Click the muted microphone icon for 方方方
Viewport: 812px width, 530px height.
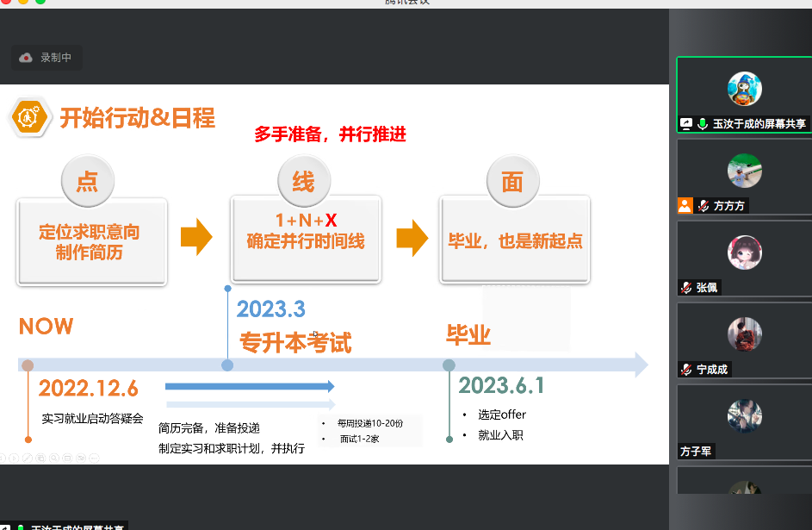[x=704, y=206]
